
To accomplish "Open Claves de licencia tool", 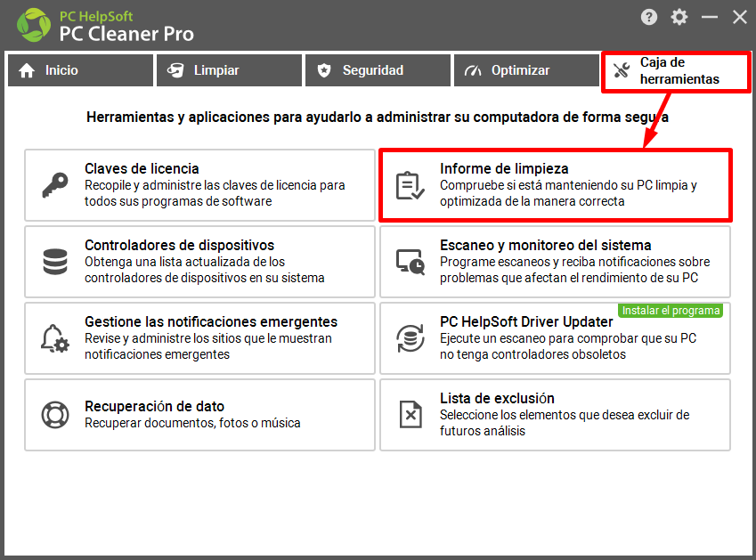I will [199, 185].
